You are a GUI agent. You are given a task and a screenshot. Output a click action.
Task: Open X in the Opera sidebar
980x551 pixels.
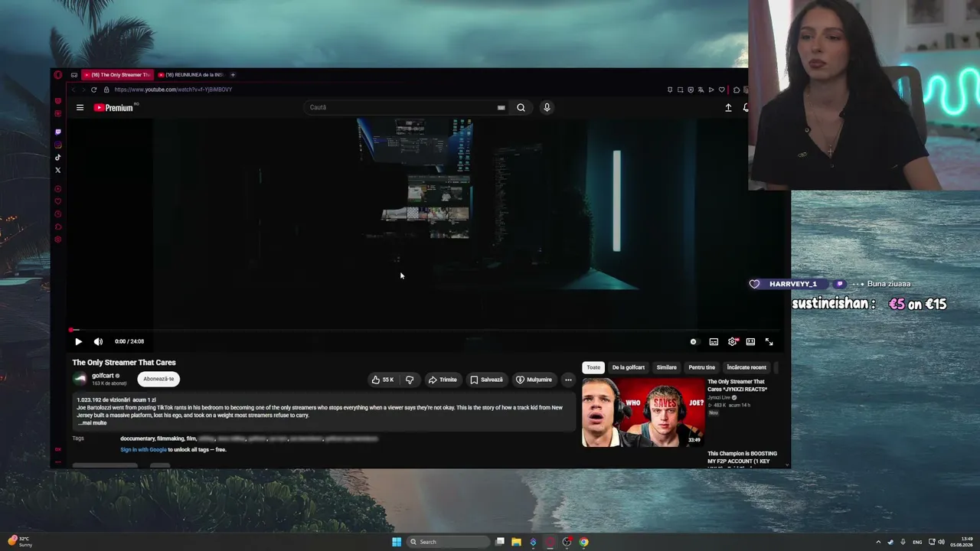(58, 170)
